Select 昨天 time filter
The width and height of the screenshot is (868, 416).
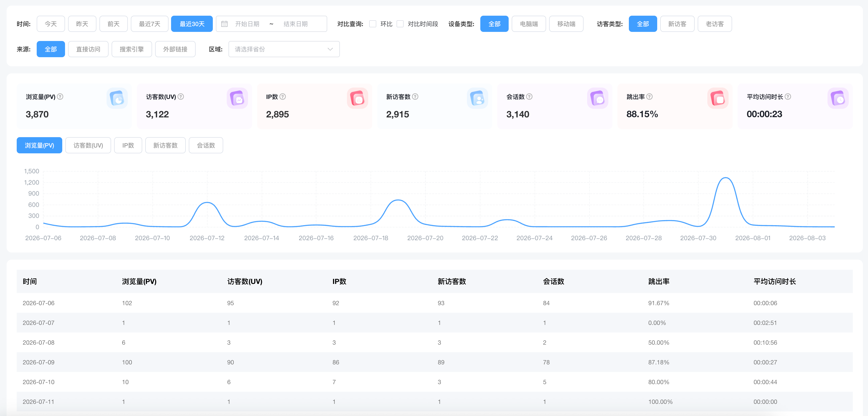[82, 24]
